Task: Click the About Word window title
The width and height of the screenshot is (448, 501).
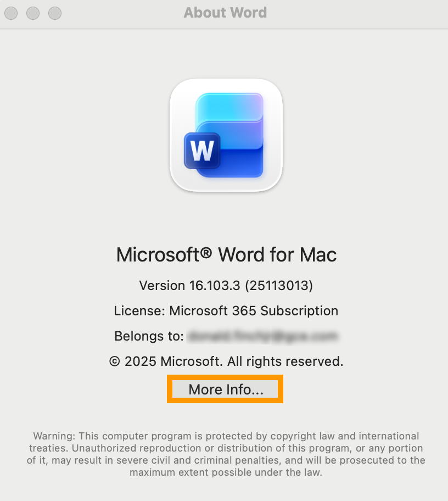Action: pyautogui.click(x=225, y=13)
